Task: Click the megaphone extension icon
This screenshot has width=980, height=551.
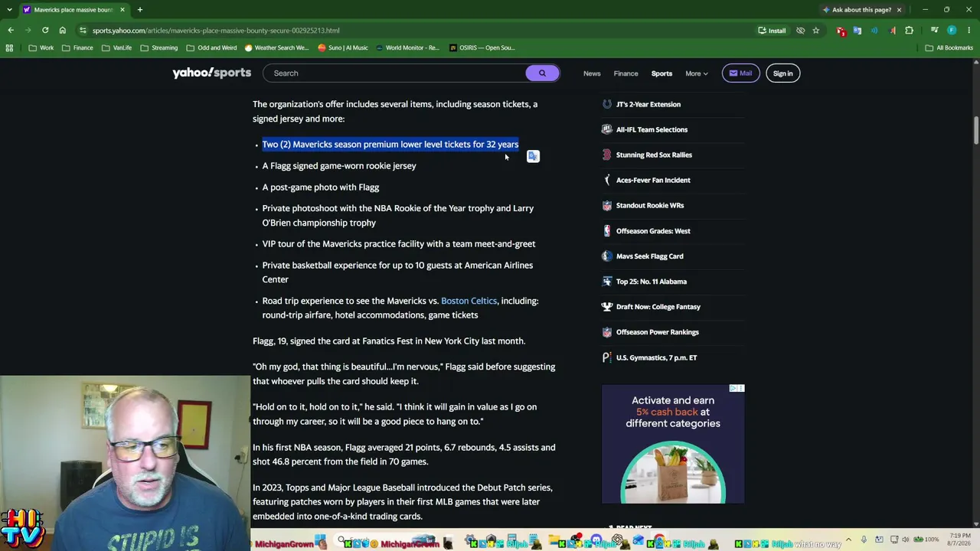Action: coord(893,31)
